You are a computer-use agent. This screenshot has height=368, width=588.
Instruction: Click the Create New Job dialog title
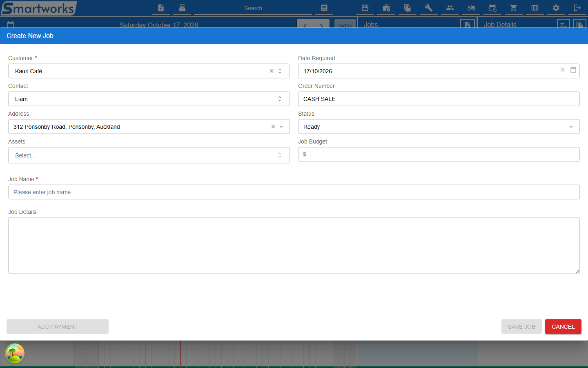point(30,36)
